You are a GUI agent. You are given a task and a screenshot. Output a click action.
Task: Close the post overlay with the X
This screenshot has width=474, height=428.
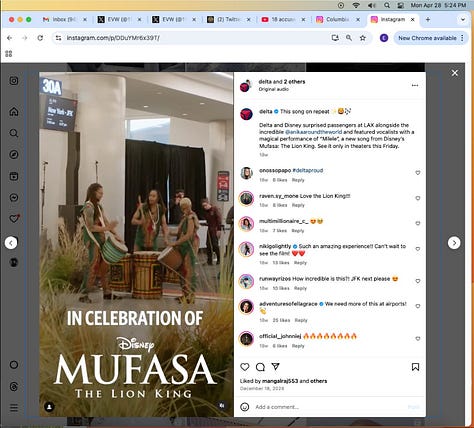pos(455,73)
